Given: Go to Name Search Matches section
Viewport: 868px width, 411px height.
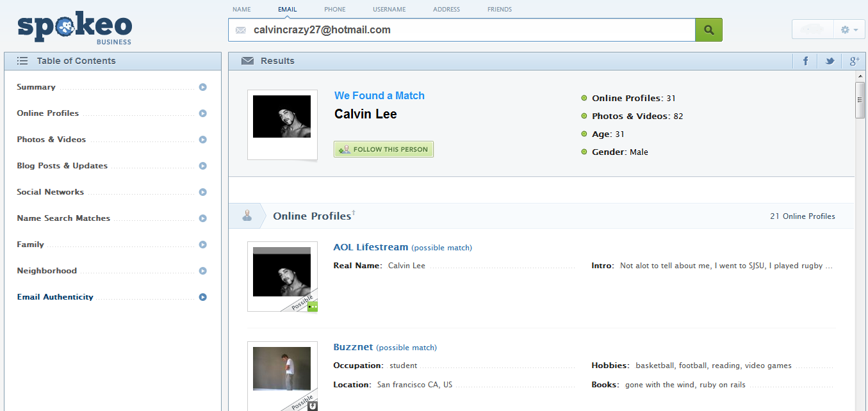Looking at the screenshot, I should pyautogui.click(x=63, y=218).
